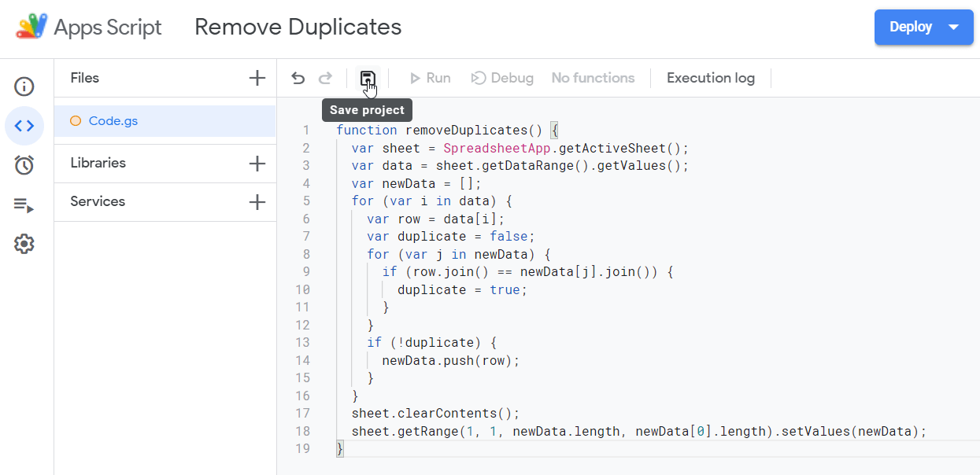Add a new file with the Files plus icon
This screenshot has height=475, width=980.
(257, 77)
